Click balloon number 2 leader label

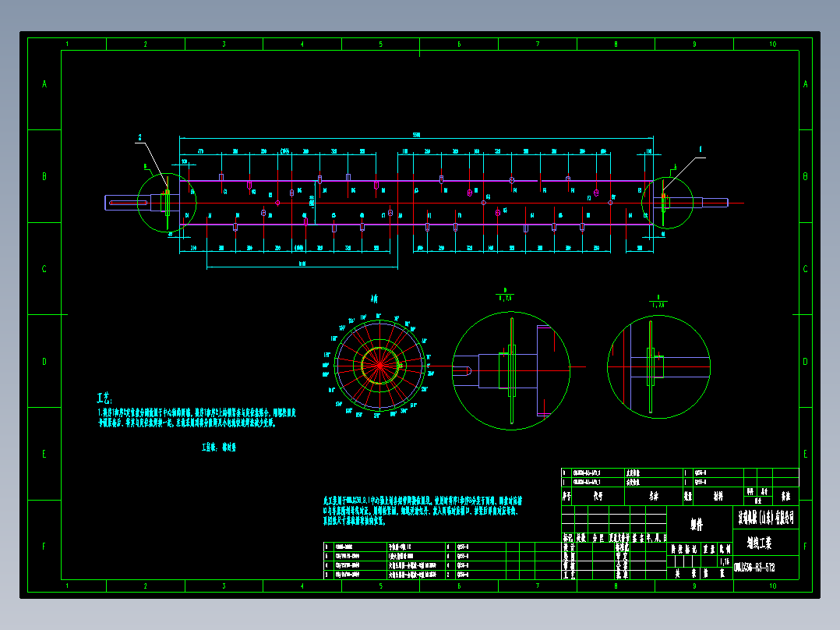click(x=139, y=138)
